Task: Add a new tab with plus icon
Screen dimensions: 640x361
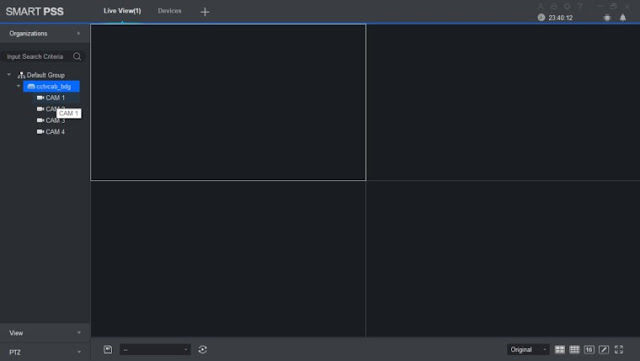Action: click(205, 12)
